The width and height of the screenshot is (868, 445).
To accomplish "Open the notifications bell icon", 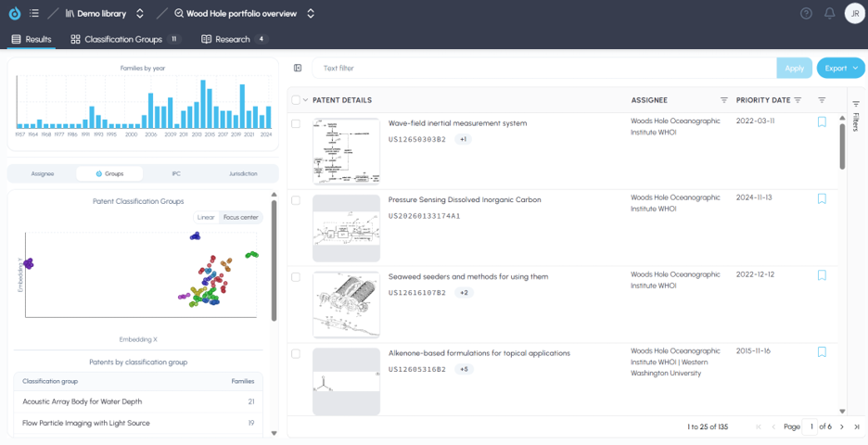I will (829, 13).
